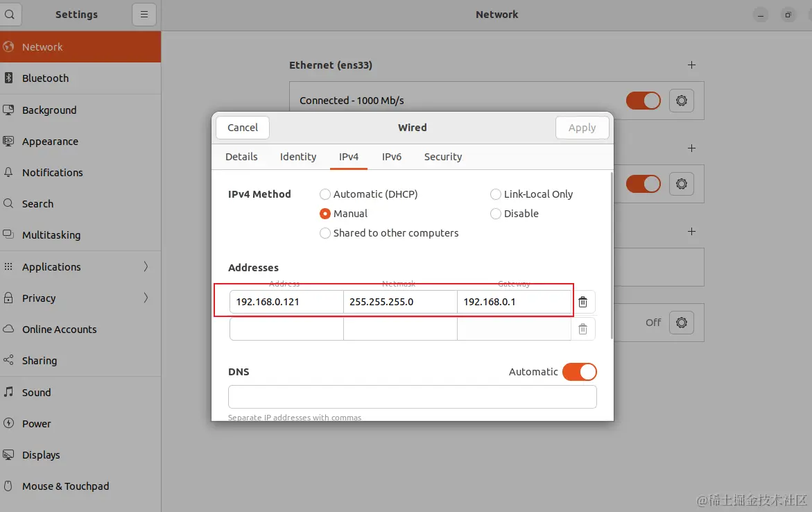This screenshot has width=812, height=512.
Task: Expand Privacy submenu in sidebar
Action: (80, 298)
